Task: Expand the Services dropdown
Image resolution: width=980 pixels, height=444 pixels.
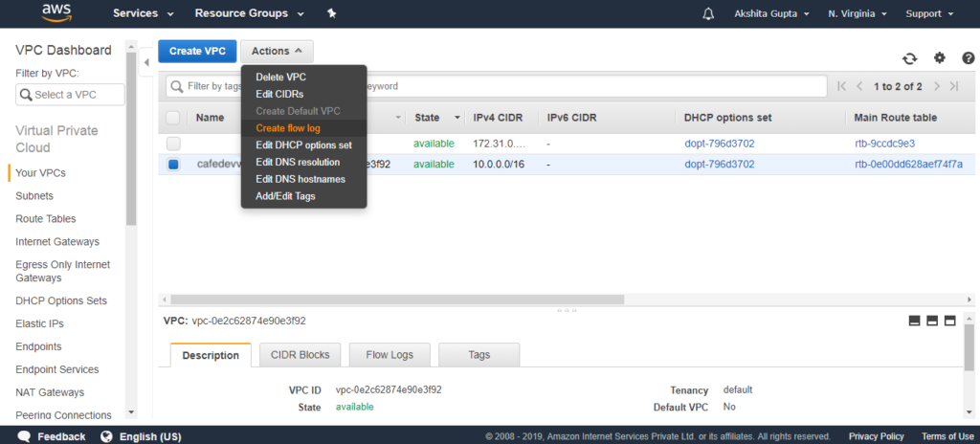Action: pos(144,13)
